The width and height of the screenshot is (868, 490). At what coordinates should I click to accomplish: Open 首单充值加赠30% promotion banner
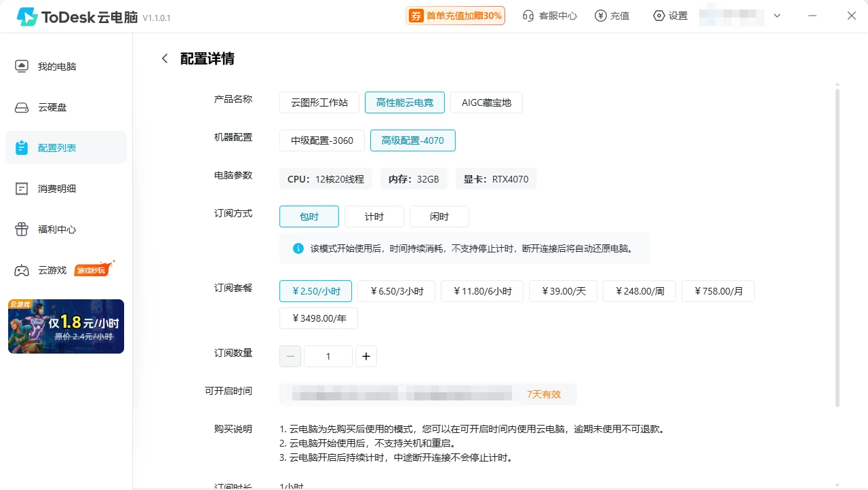pyautogui.click(x=455, y=16)
